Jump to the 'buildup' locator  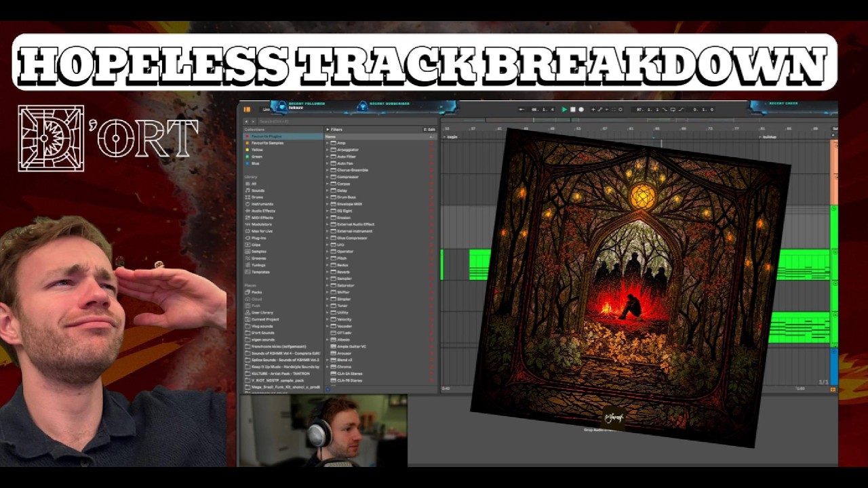(768, 136)
